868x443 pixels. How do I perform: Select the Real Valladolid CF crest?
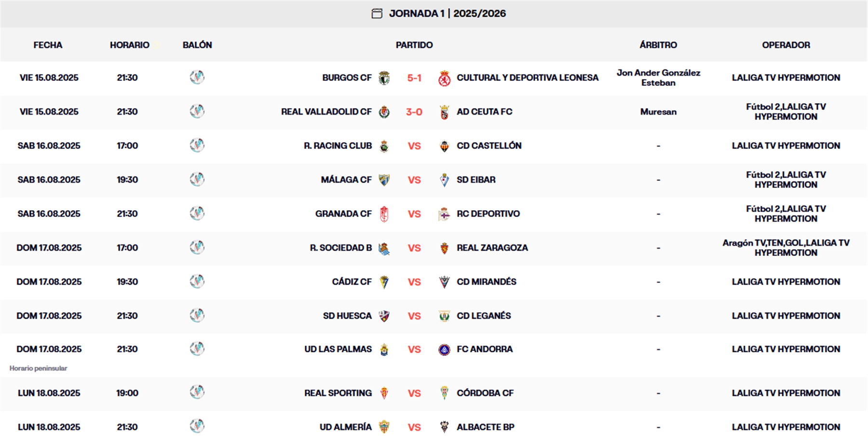[x=383, y=112]
